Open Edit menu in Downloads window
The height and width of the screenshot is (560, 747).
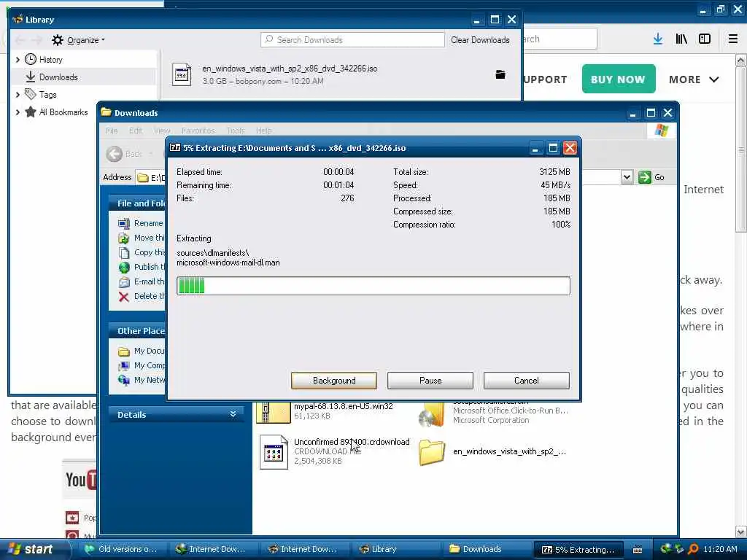135,131
